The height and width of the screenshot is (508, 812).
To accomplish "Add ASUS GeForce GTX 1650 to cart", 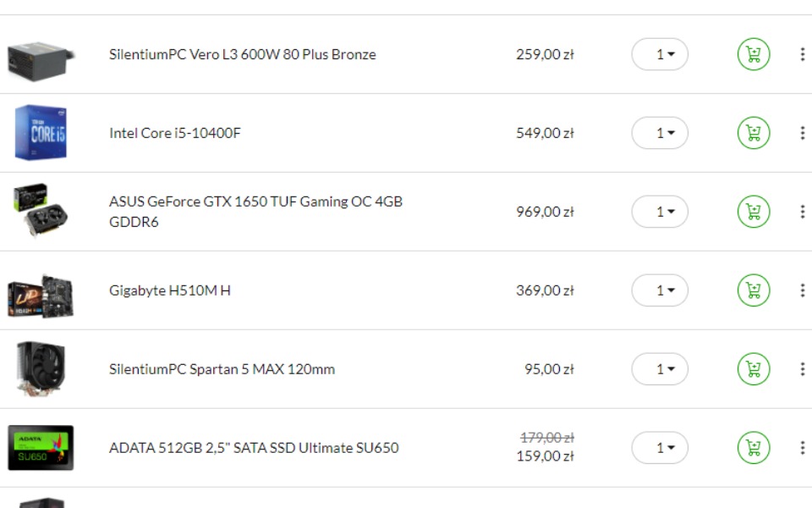I will [753, 212].
